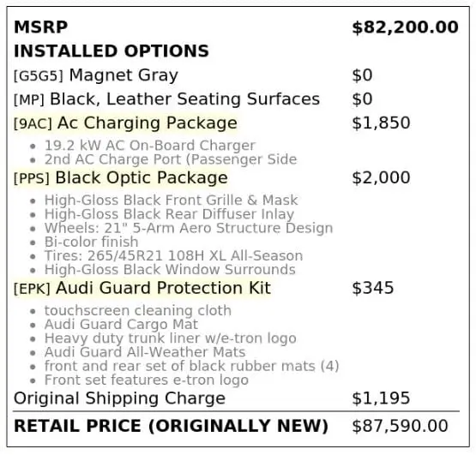This screenshot has height=455, width=476.
Task: Open the Ac Charging Package option
Action: pyautogui.click(x=125, y=123)
